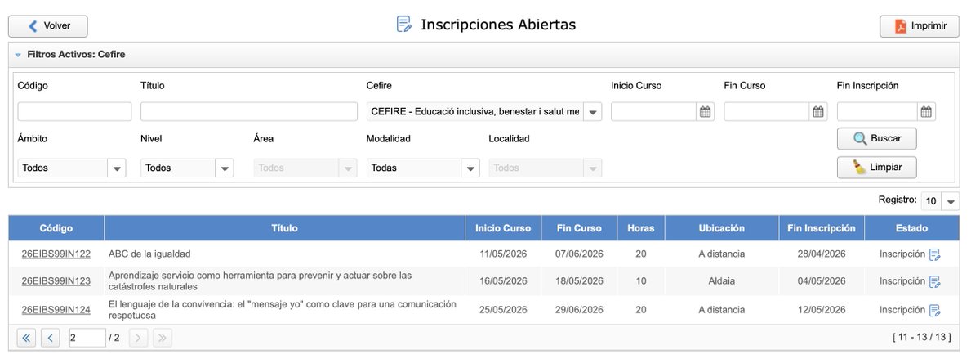Click the Inscripciones Abiertas title icon
This screenshot has height=359, width=980.
point(403,25)
